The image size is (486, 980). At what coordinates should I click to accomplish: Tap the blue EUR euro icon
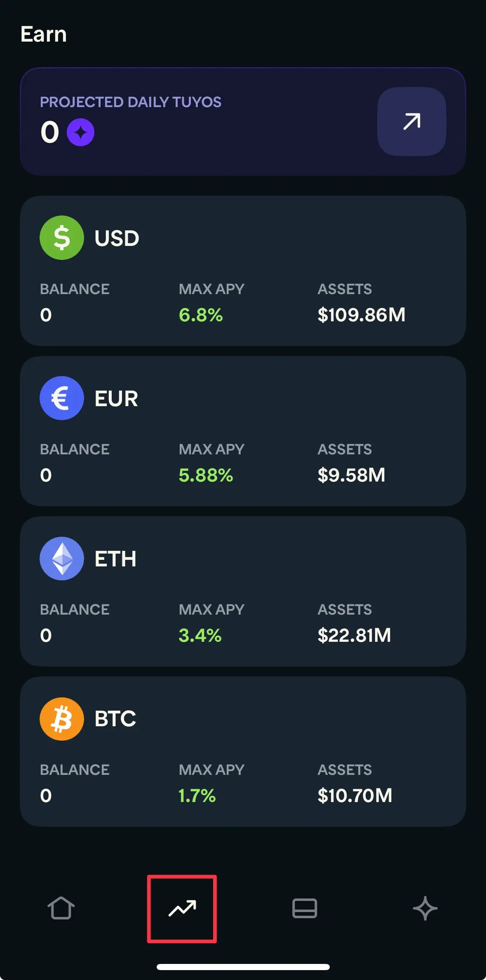tap(62, 398)
